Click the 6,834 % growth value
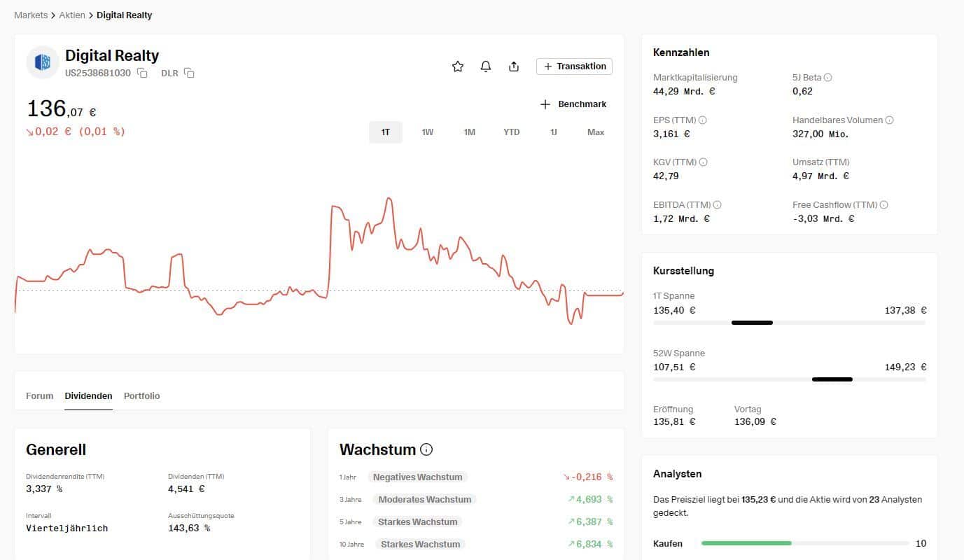This screenshot has height=560, width=964. coord(590,545)
